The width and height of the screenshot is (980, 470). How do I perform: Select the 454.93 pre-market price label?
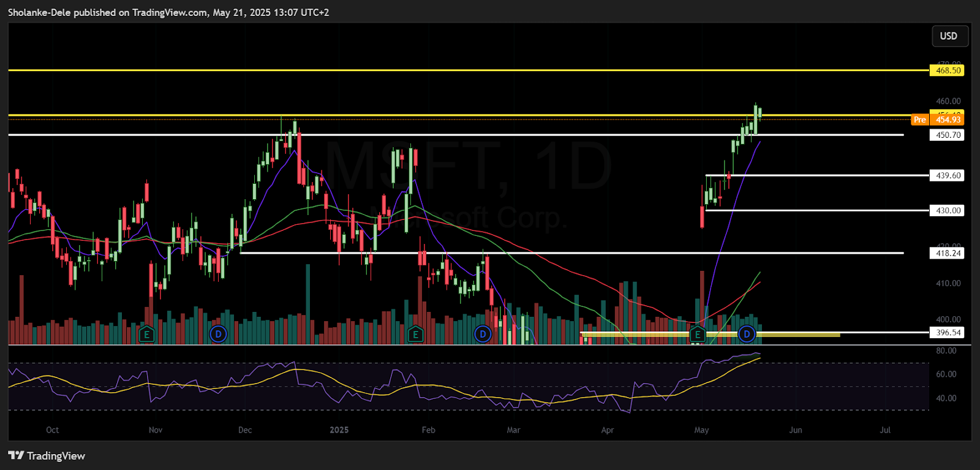947,119
